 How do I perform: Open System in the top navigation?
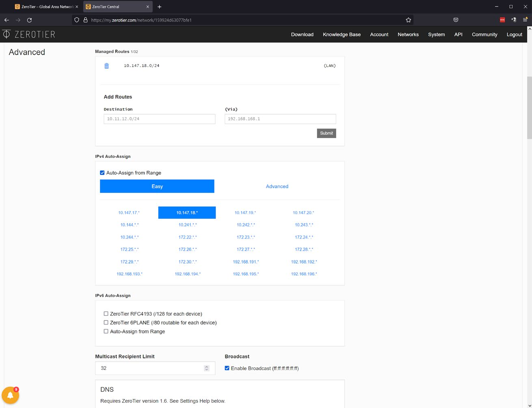tap(436, 35)
